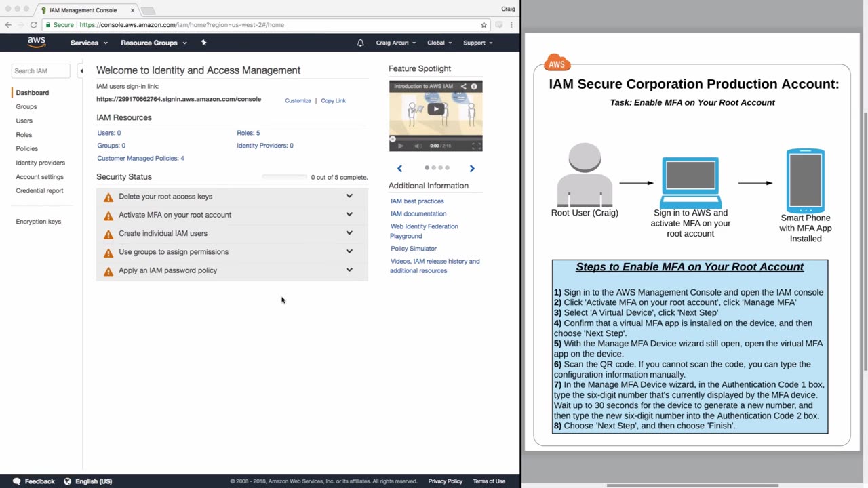Open Groups in the IAM sidebar
This screenshot has height=488, width=868.
click(x=26, y=106)
